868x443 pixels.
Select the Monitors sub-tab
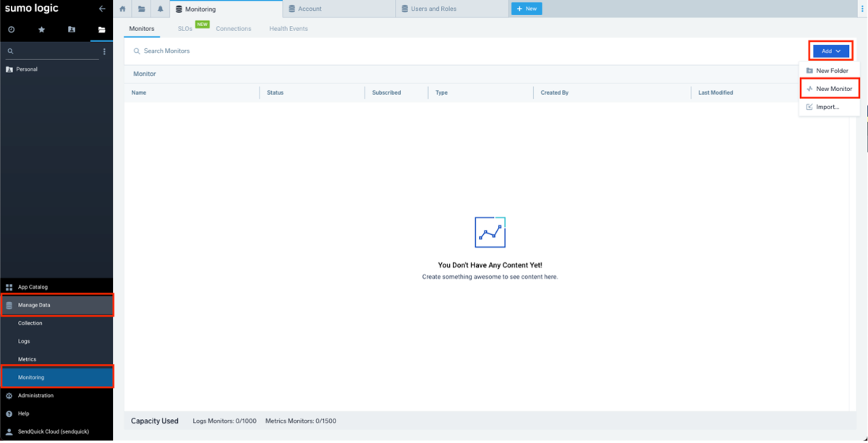[x=142, y=29]
